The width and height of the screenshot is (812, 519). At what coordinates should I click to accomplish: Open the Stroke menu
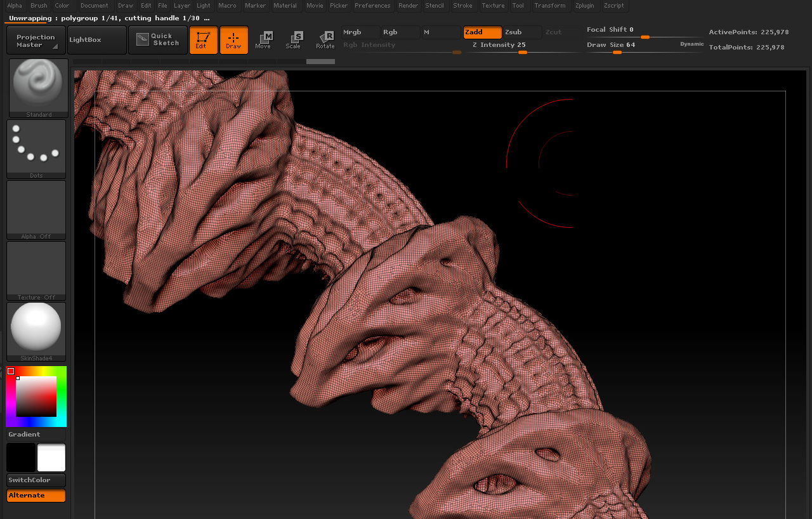[462, 6]
